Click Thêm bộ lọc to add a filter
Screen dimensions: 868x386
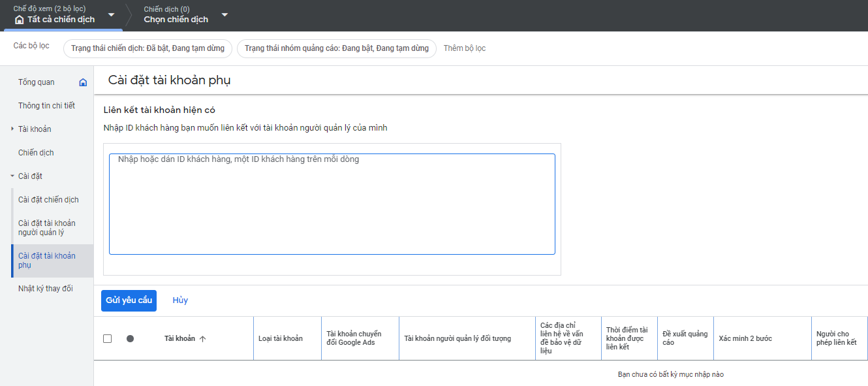464,48
